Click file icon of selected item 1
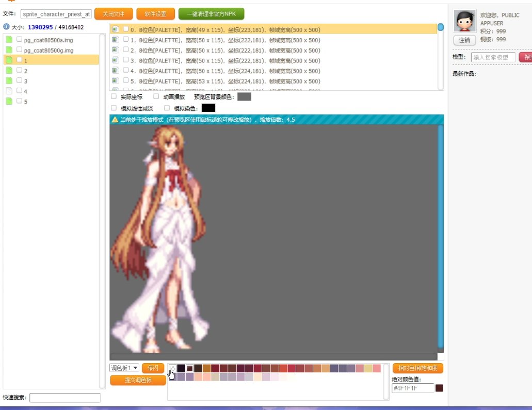 [x=9, y=60]
